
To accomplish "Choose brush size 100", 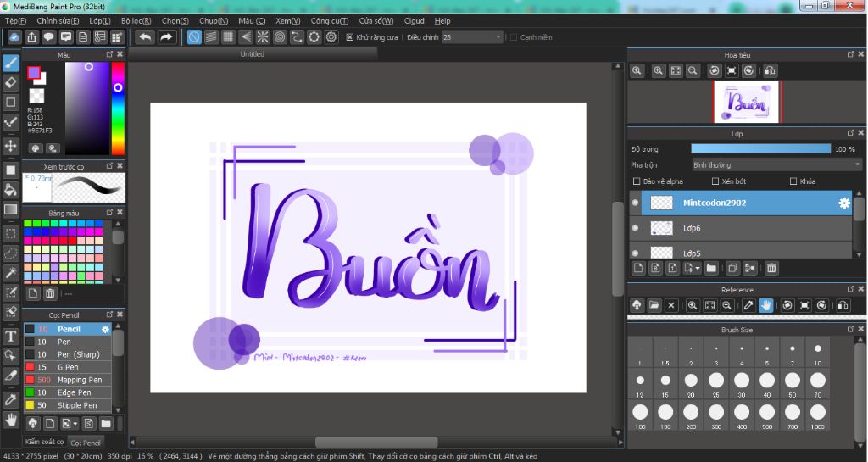I will [640, 415].
